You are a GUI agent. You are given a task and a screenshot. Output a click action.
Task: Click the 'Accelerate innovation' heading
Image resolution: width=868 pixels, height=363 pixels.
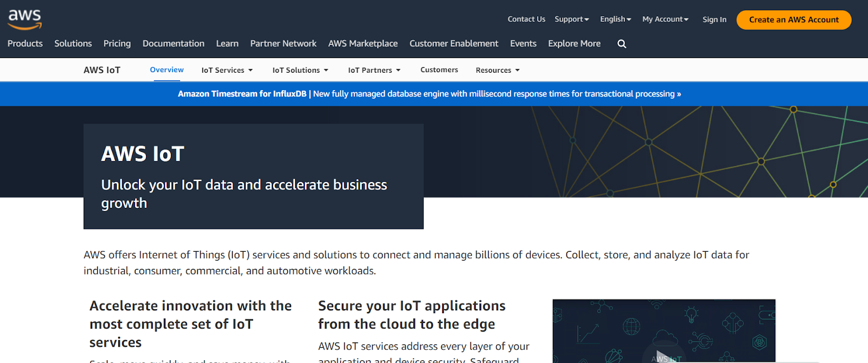[190, 324]
